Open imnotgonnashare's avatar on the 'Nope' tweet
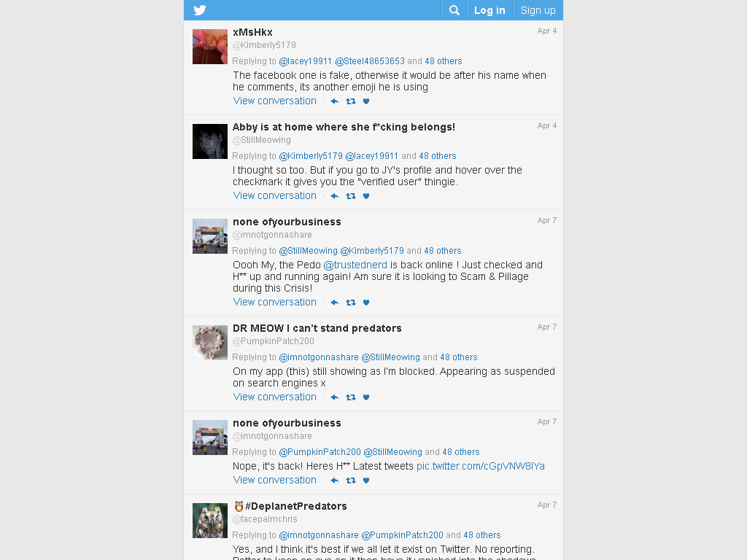The width and height of the screenshot is (747, 560). (210, 437)
